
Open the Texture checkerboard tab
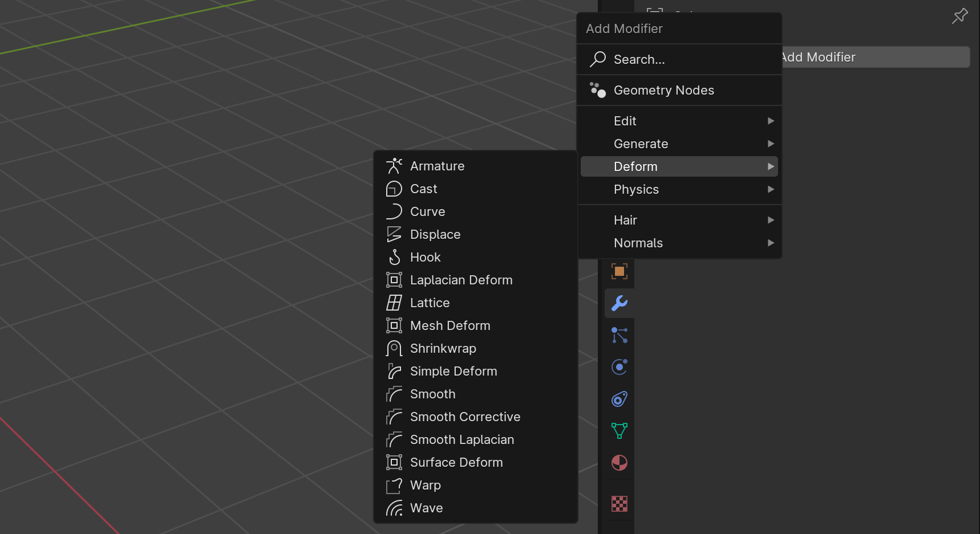(619, 504)
